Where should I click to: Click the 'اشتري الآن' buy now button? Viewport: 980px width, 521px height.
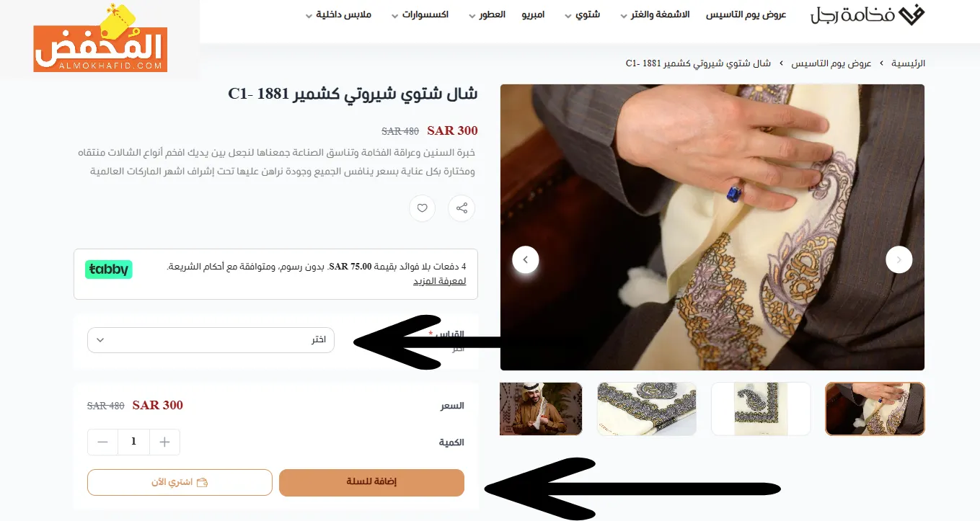(180, 482)
